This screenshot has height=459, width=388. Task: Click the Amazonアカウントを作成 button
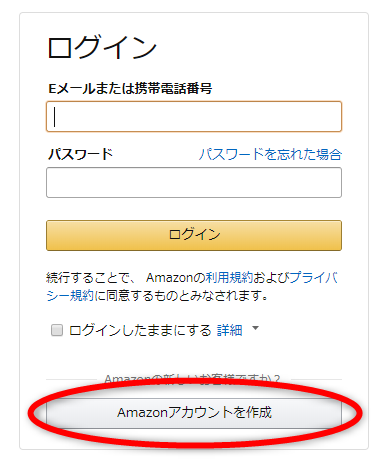click(x=194, y=413)
